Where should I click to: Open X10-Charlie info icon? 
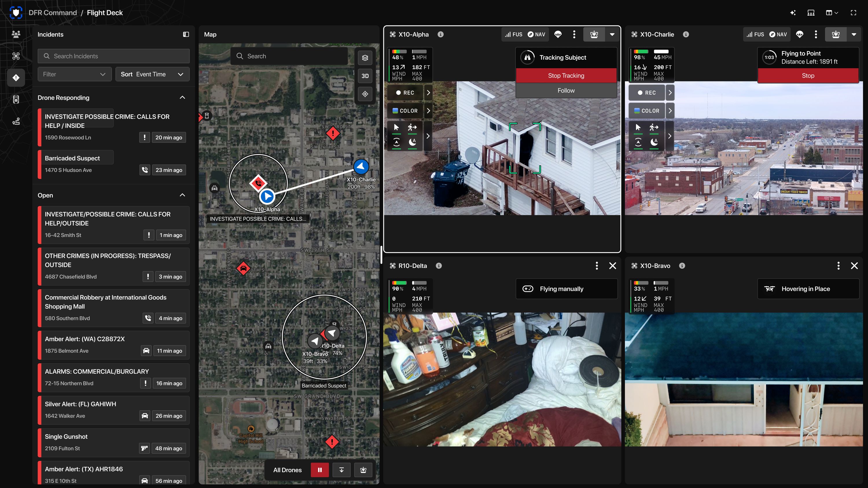tap(686, 34)
